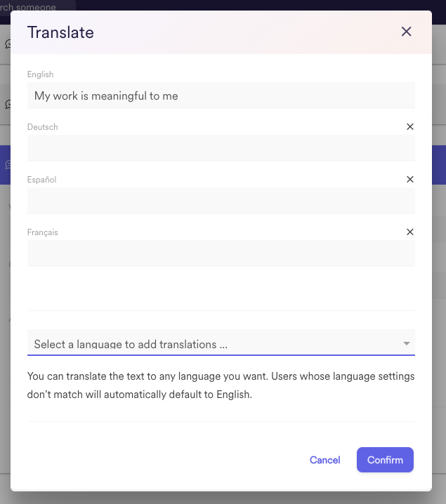Click chat bubble icon in purple highlighted row
Image resolution: width=446 pixels, height=504 pixels.
[8, 165]
